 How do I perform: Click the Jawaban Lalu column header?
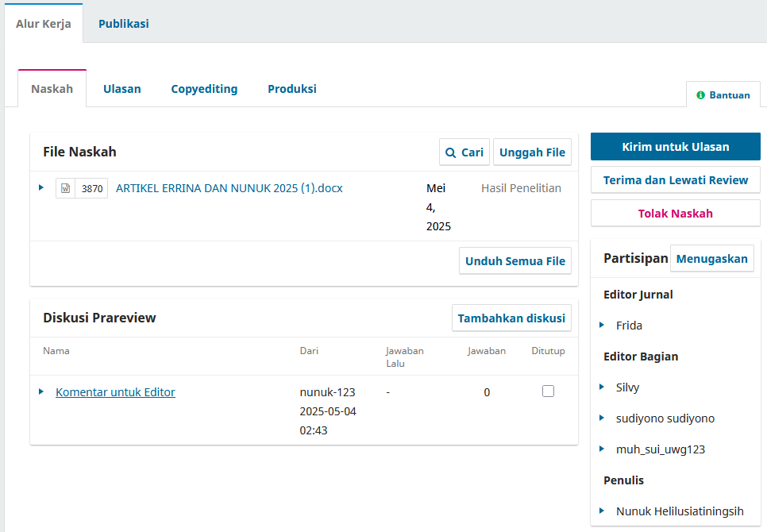click(404, 357)
